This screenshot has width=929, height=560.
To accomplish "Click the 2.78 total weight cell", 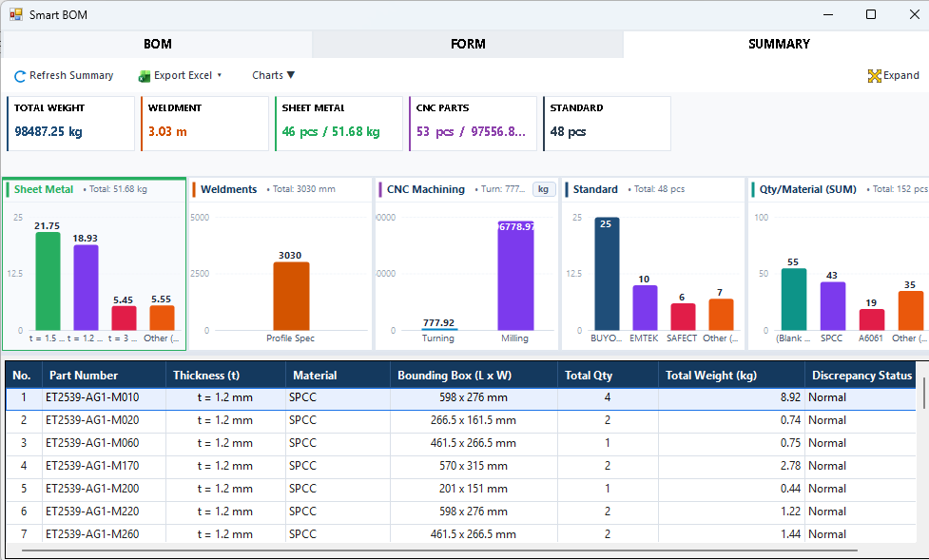I will [x=731, y=466].
